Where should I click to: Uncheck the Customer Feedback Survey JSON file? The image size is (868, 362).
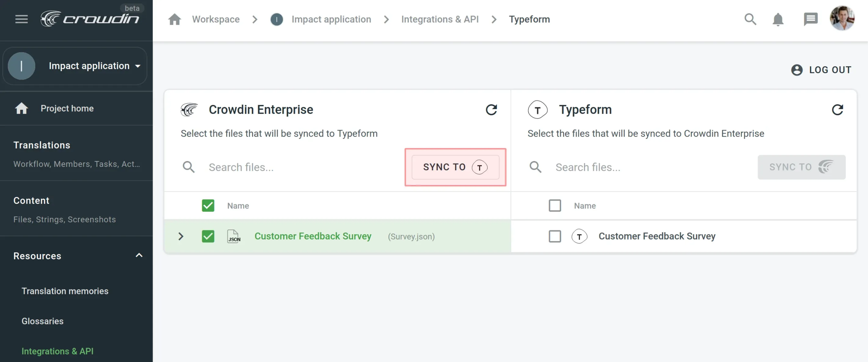pos(208,236)
